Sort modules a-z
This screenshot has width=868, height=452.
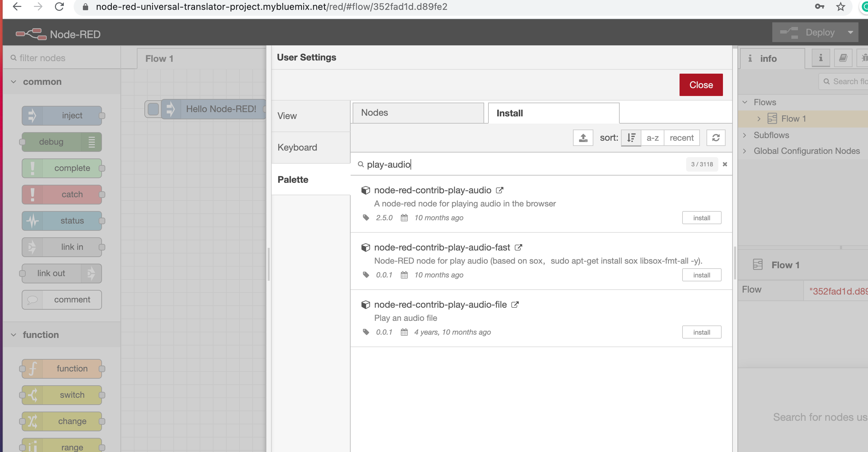click(x=652, y=137)
